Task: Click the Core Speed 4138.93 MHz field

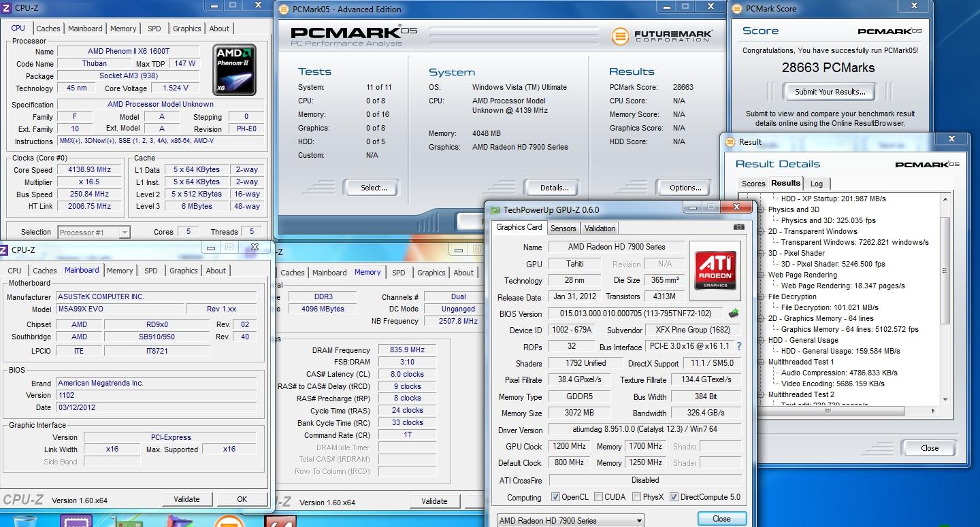Action: pyautogui.click(x=89, y=170)
